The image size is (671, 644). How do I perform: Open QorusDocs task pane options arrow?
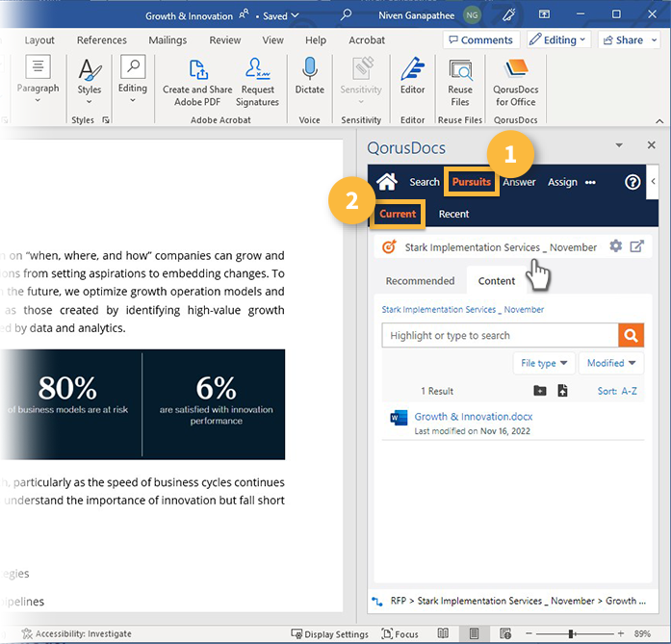619,145
